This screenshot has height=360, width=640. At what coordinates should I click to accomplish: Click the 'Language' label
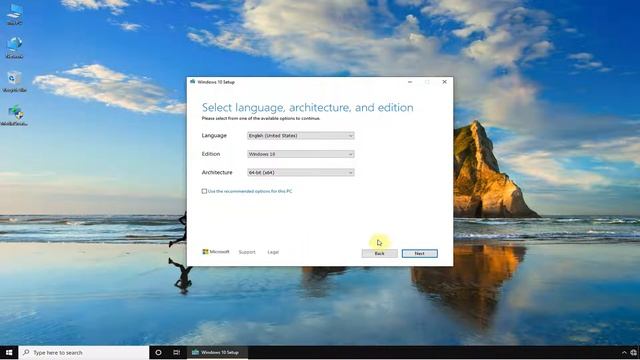point(214,136)
